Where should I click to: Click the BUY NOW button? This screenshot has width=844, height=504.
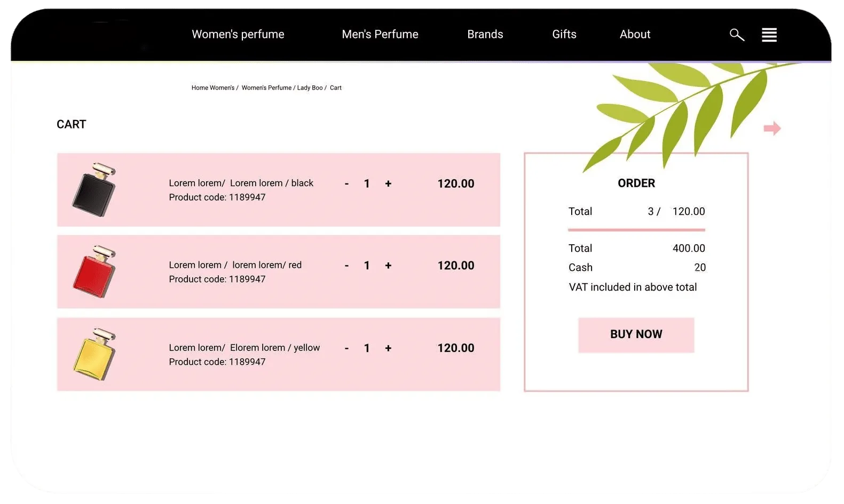click(x=636, y=334)
